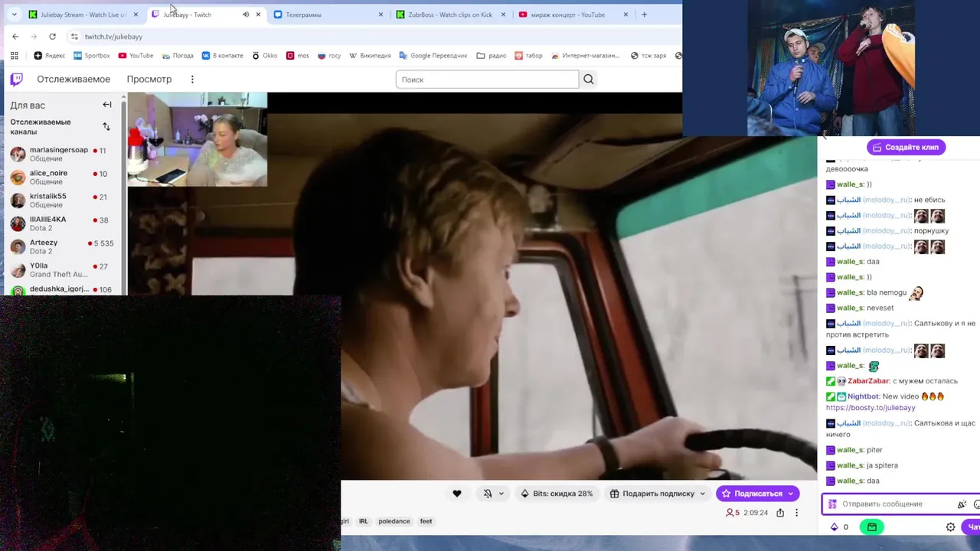Click ZabarZabar username in chat

tap(868, 381)
